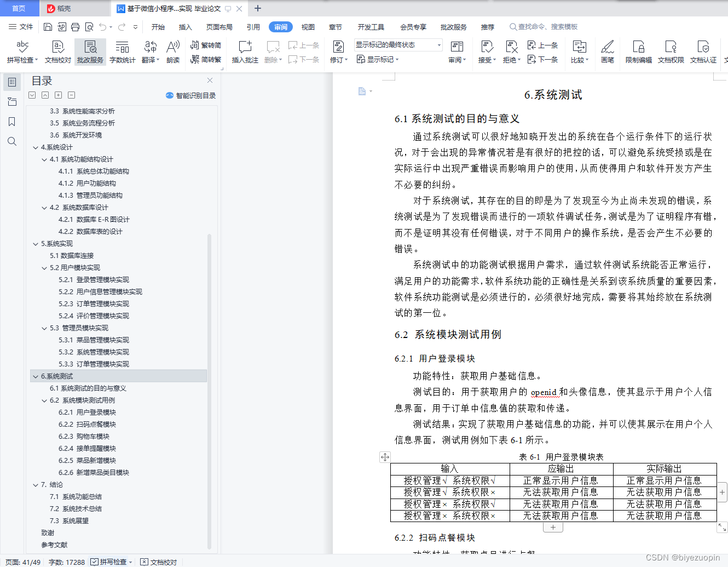Open the find/search sidebar icon
Screen dimensions: 728x567
12,141
